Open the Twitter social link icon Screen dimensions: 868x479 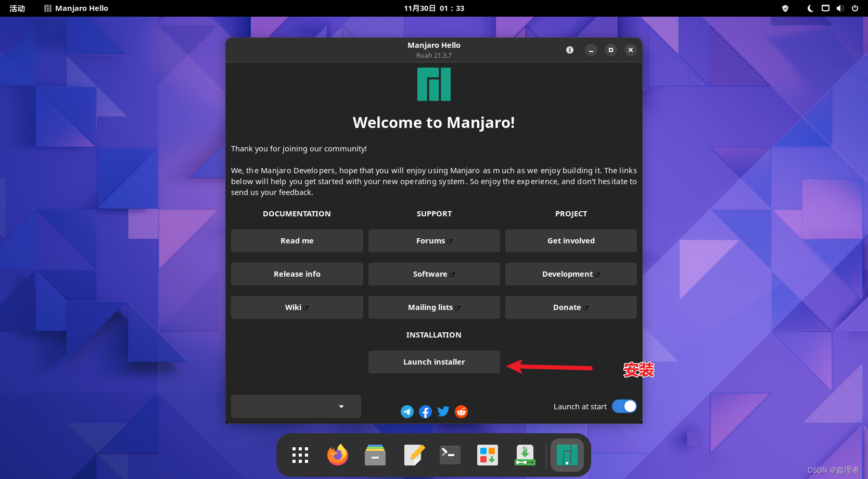[443, 412]
